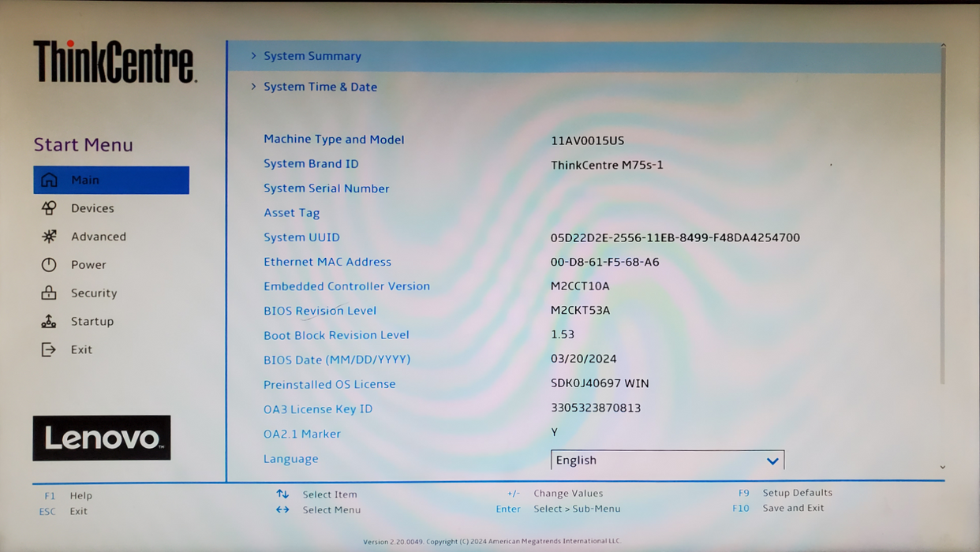Expand the System Summary section

click(x=314, y=56)
